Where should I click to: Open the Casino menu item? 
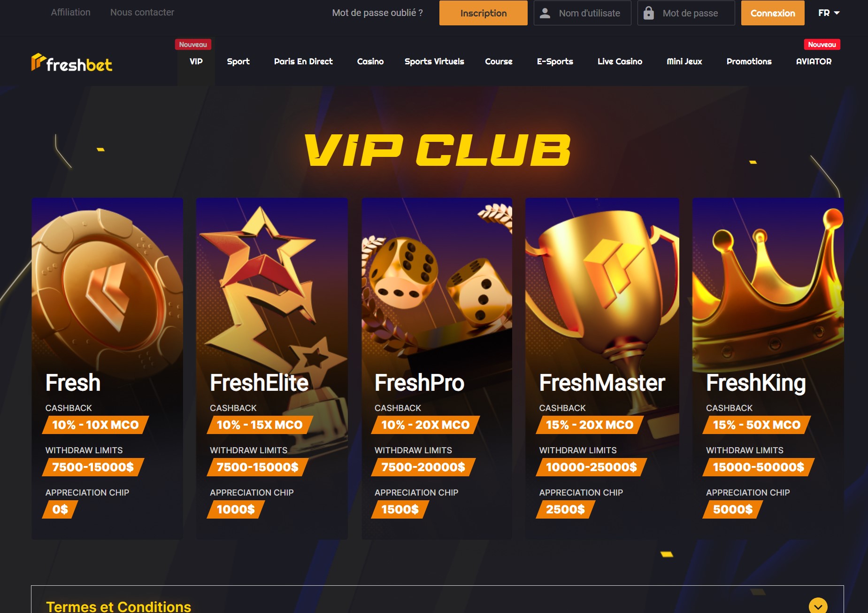370,62
